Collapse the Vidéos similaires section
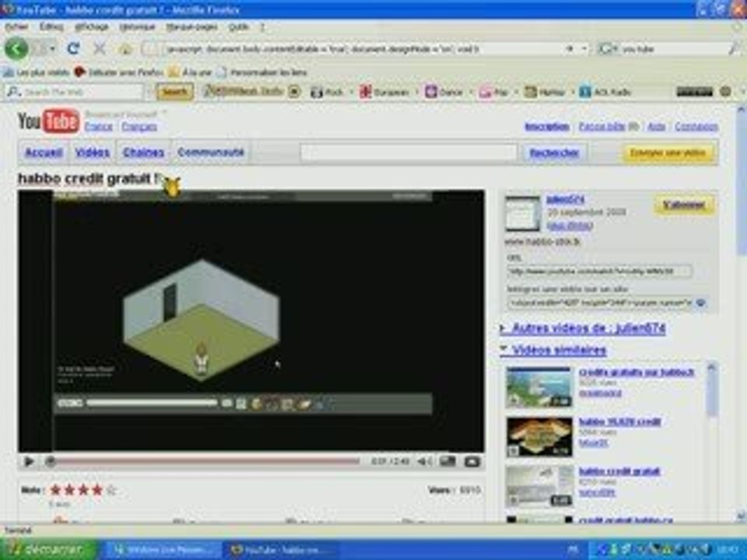The width and height of the screenshot is (747, 560). point(553,350)
